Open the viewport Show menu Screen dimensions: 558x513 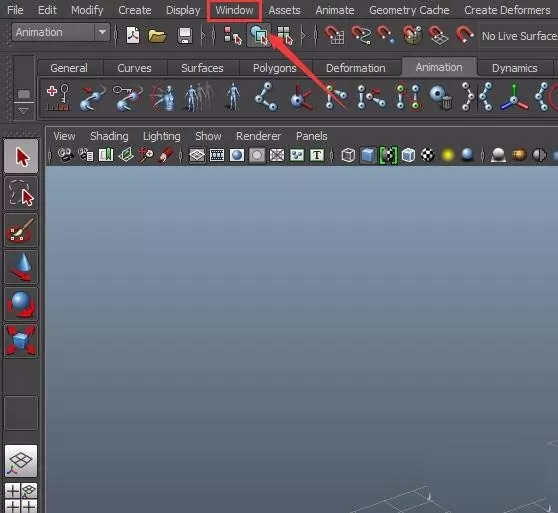coord(208,136)
